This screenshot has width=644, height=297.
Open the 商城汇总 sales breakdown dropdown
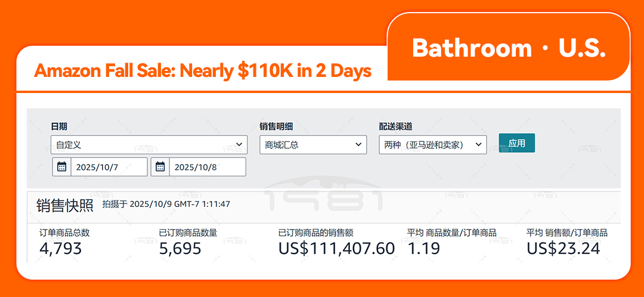coord(313,145)
